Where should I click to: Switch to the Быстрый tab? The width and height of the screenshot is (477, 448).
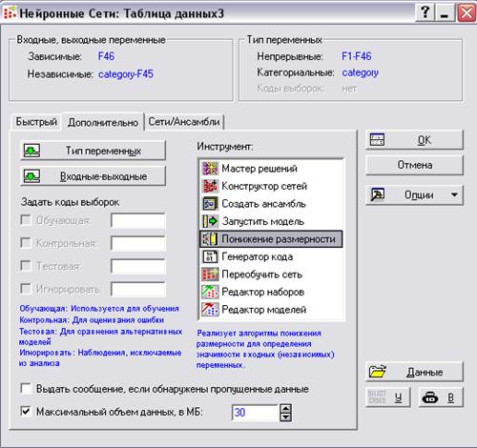coord(36,122)
